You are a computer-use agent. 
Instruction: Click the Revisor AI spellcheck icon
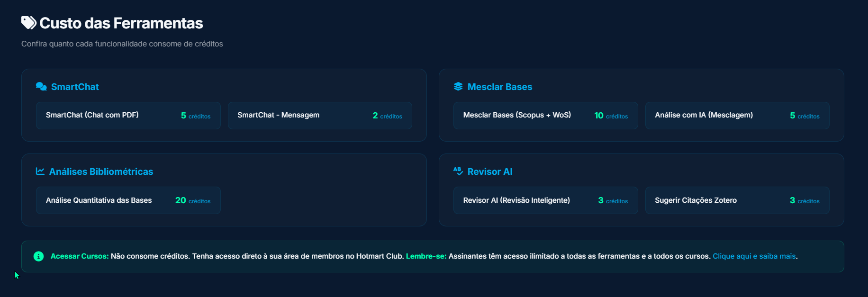pyautogui.click(x=458, y=171)
